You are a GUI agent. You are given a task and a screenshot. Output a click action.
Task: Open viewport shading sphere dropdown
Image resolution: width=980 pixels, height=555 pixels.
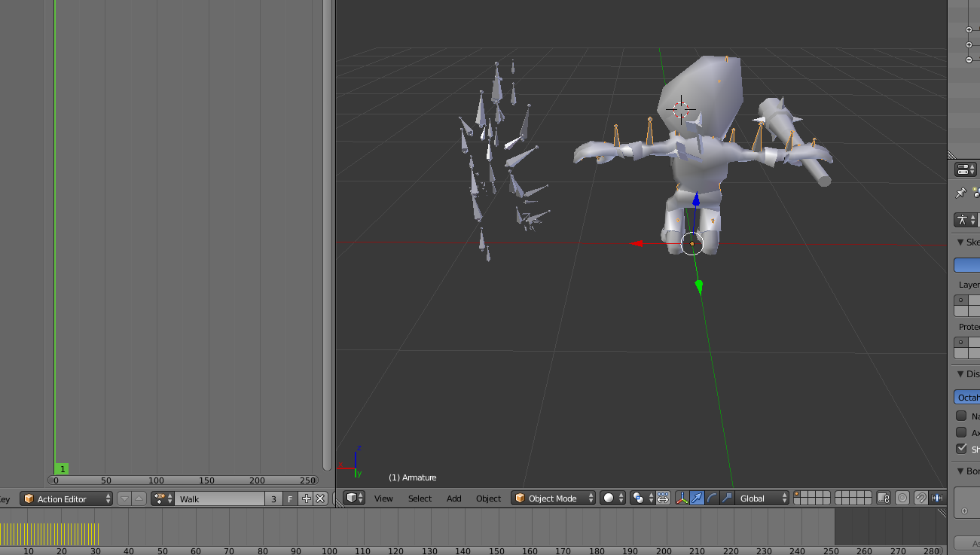tap(612, 498)
